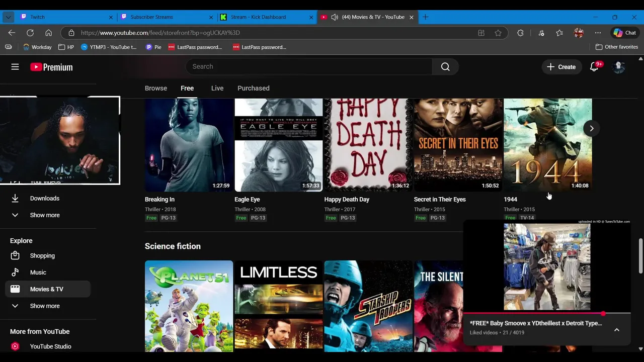Click the miniplayer video title text
644x362 pixels.
[x=535, y=323]
